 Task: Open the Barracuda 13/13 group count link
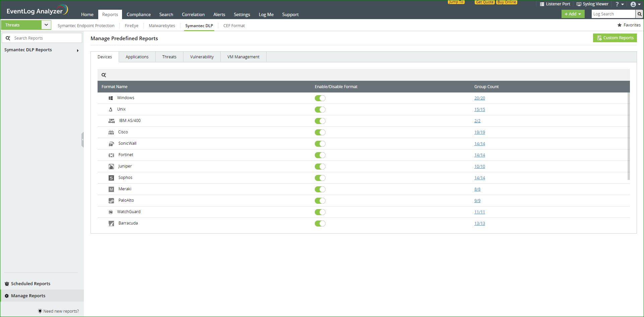click(x=480, y=224)
